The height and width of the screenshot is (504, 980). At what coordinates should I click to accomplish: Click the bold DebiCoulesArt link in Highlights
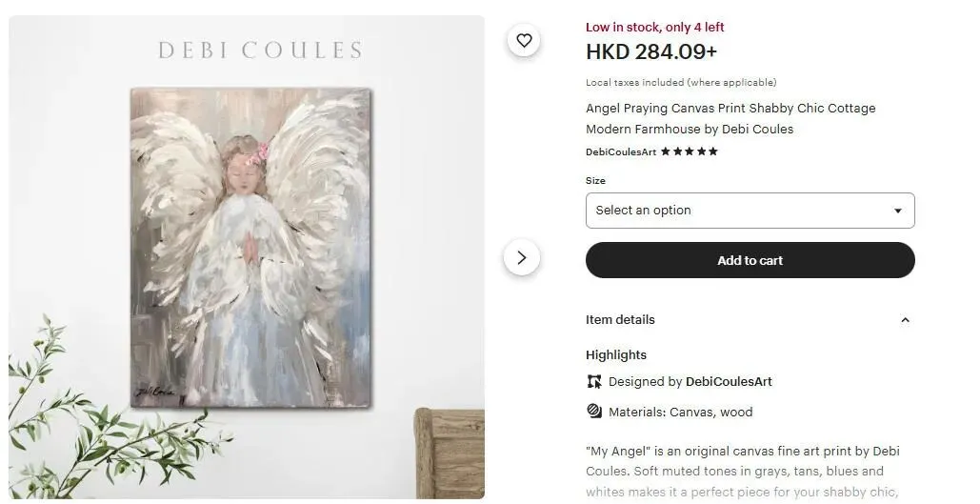coord(729,382)
